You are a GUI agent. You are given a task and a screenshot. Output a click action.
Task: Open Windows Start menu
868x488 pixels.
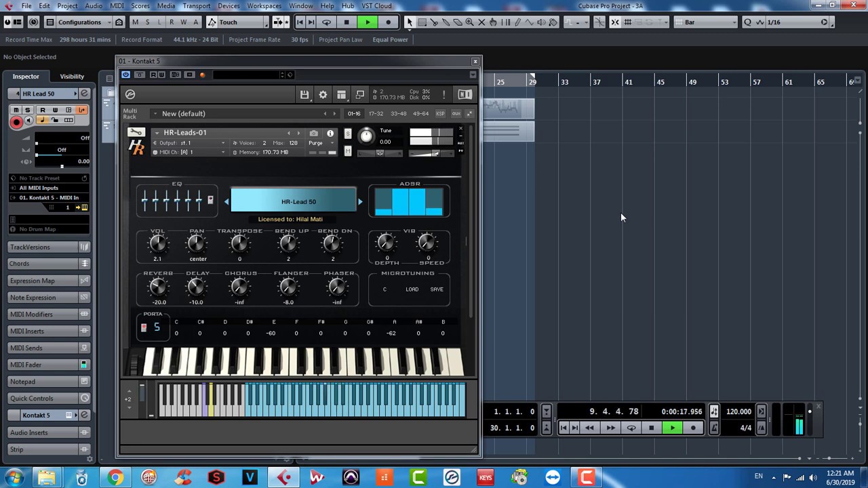point(14,478)
